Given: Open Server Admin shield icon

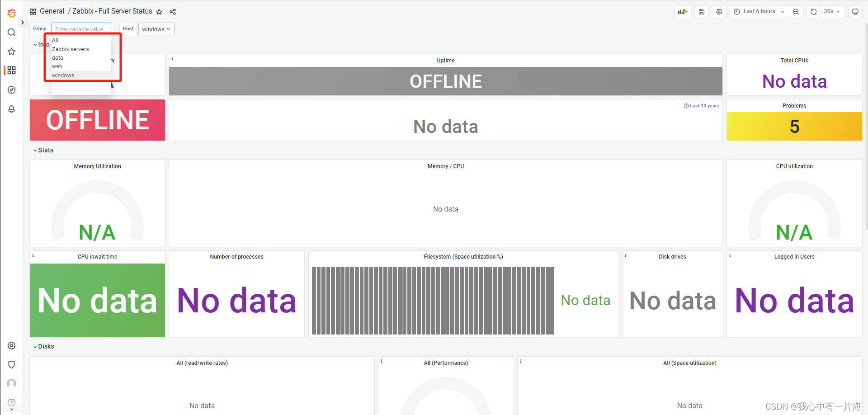Looking at the screenshot, I should click(x=12, y=364).
